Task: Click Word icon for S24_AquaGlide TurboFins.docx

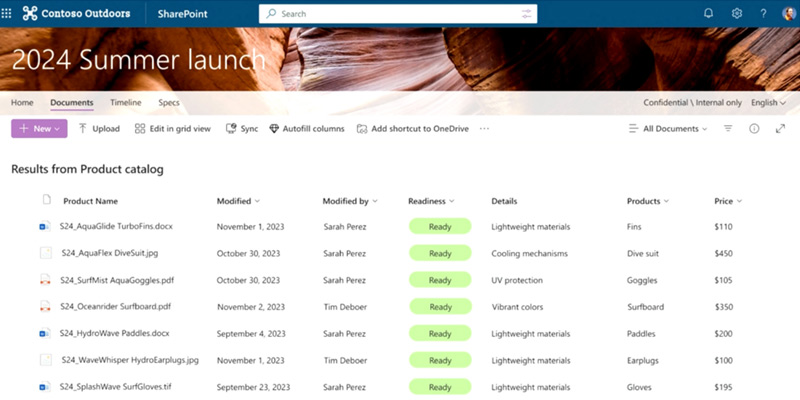Action: point(45,227)
